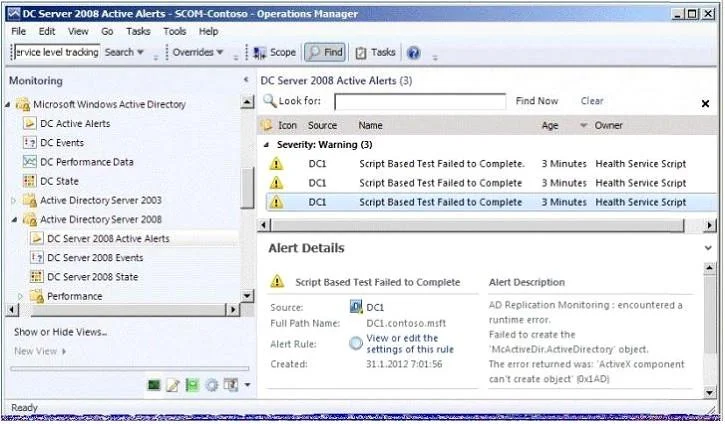Click the Active Directory Server 2003 folder icon
Image resolution: width=725 pixels, height=424 pixels.
30,200
